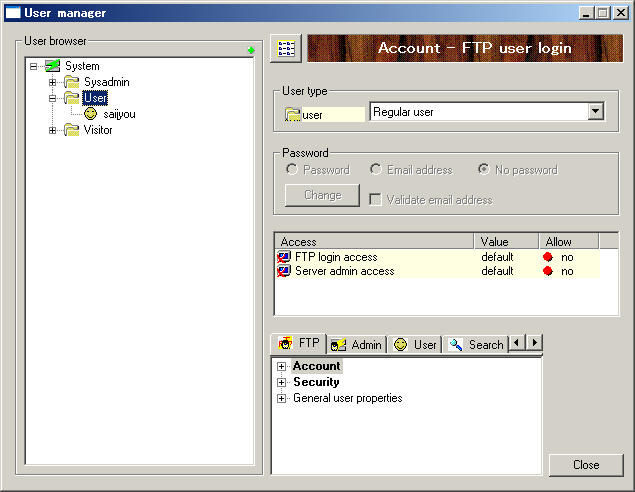This screenshot has height=492, width=635.
Task: Open the Search tab
Action: pos(476,345)
